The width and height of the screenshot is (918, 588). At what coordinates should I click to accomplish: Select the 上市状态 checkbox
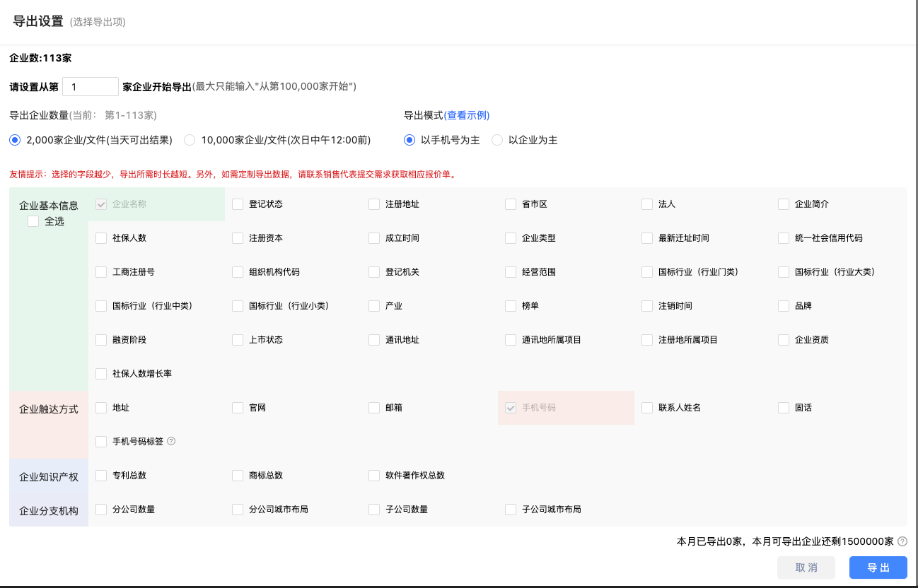point(238,340)
